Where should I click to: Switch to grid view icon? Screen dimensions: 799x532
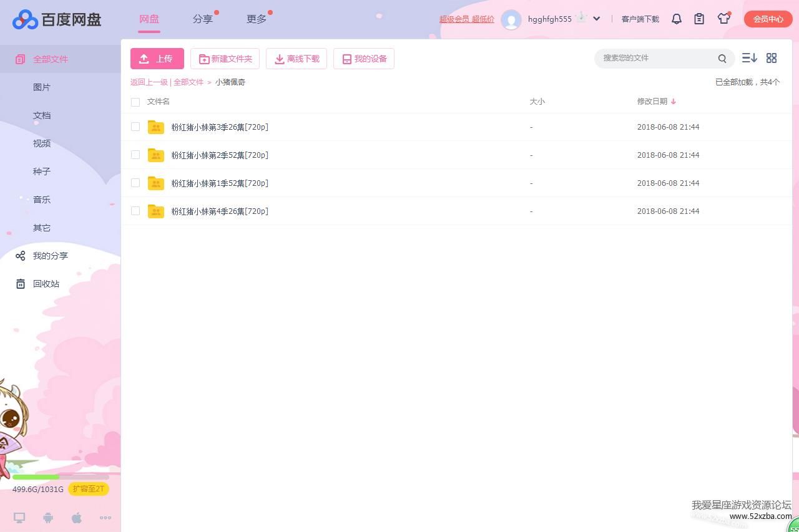772,58
